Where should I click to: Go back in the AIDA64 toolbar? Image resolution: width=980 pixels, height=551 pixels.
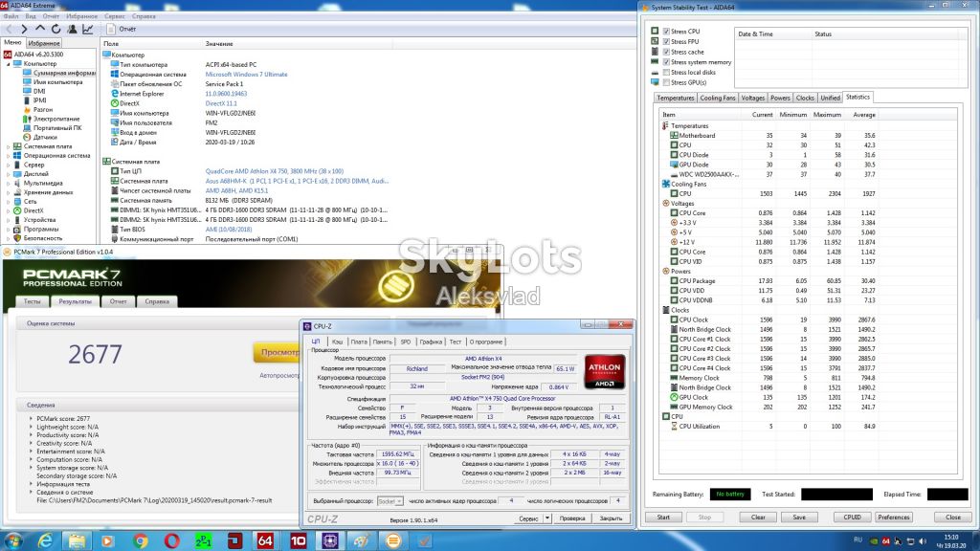coord(9,29)
